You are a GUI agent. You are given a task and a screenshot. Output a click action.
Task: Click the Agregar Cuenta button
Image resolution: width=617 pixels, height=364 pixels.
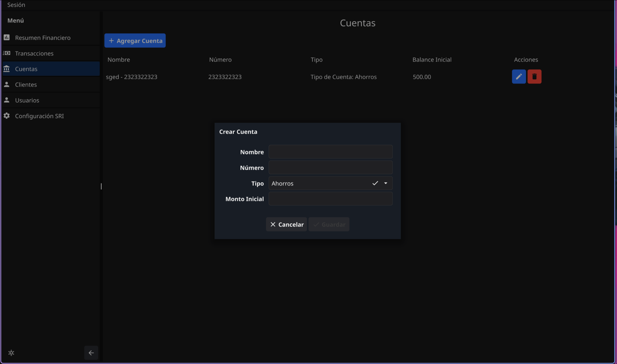coord(135,41)
